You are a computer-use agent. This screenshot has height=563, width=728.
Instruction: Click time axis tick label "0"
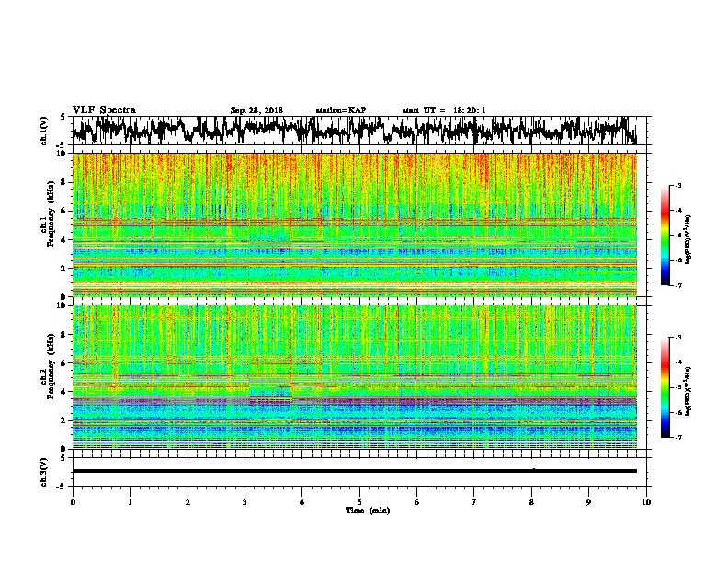tap(73, 501)
